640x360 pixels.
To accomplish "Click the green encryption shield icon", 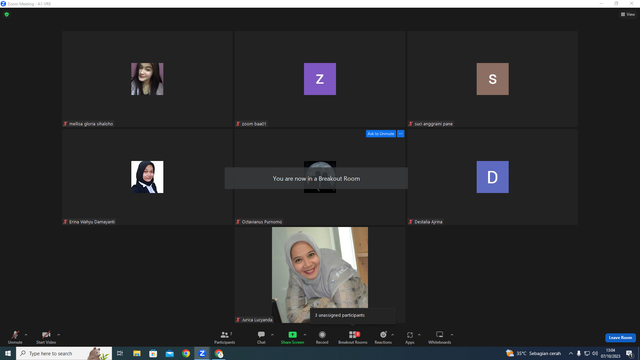I will click(7, 14).
